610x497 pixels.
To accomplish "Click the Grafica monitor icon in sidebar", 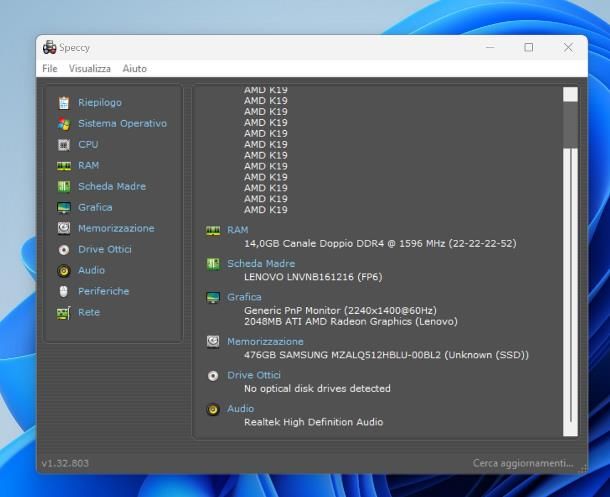I will (64, 208).
